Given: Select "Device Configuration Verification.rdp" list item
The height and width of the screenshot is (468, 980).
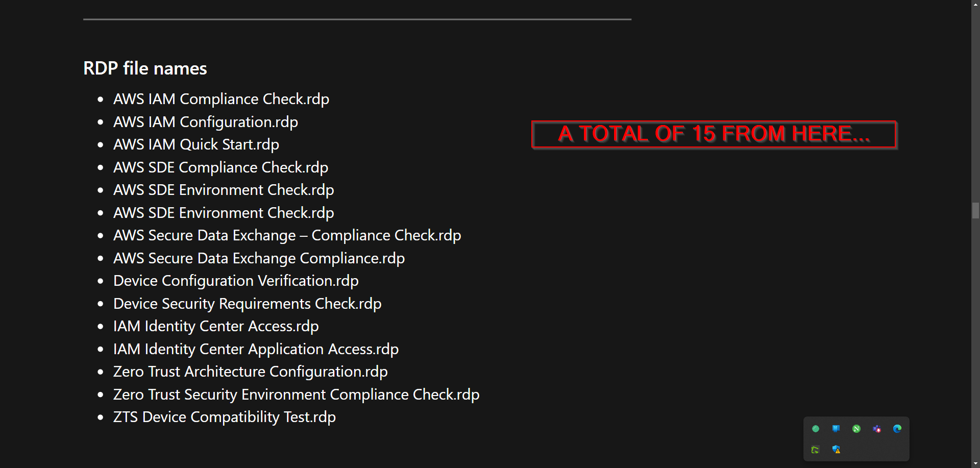Looking at the screenshot, I should (x=236, y=281).
